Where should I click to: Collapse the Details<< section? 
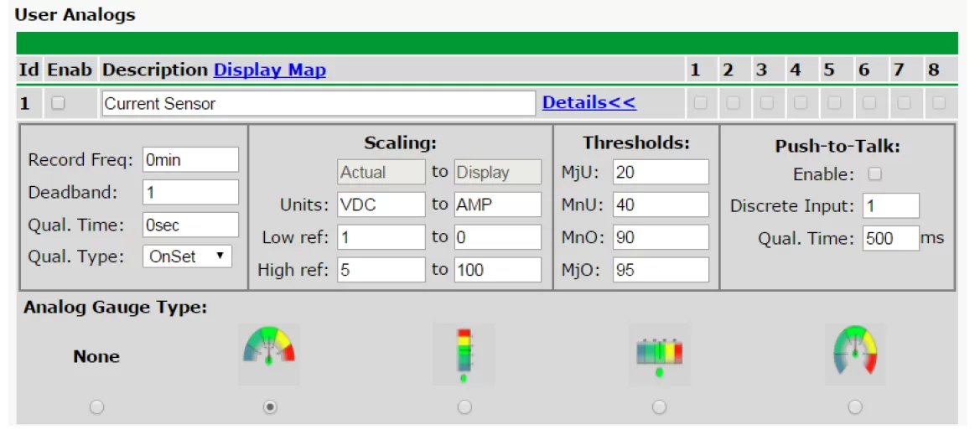(x=589, y=103)
